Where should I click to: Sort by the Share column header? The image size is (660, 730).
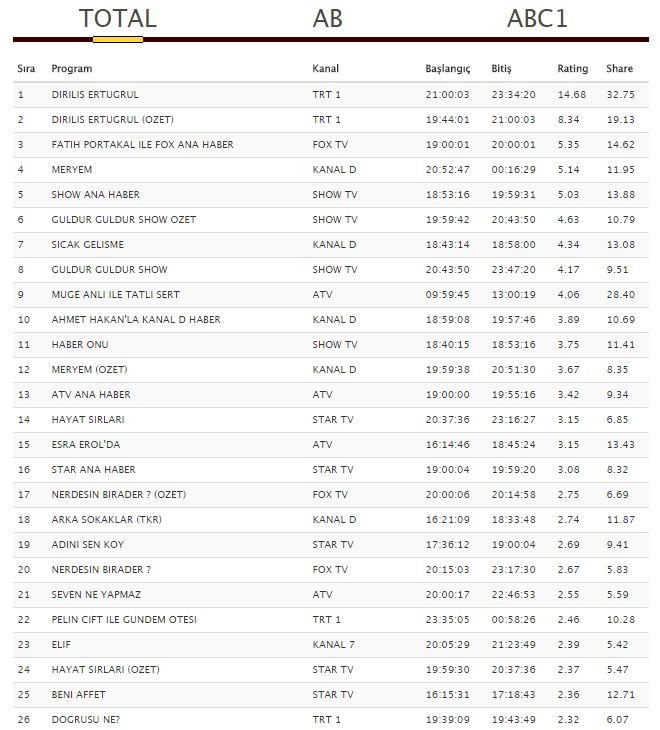pyautogui.click(x=619, y=69)
